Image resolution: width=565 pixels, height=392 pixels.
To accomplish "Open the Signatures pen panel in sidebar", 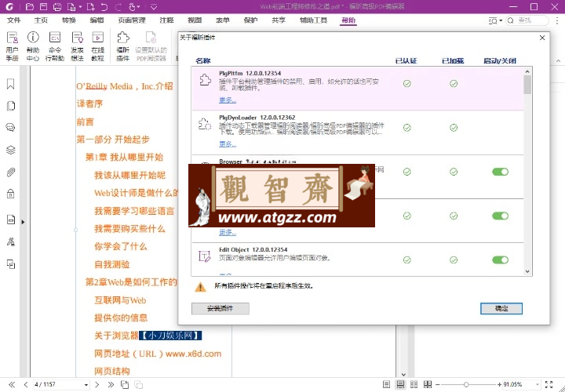I will pyautogui.click(x=11, y=241).
